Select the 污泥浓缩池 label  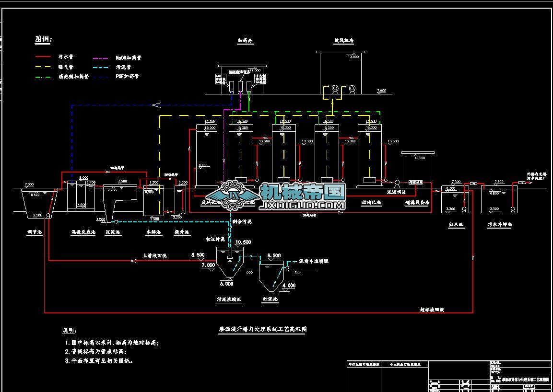coord(229,300)
